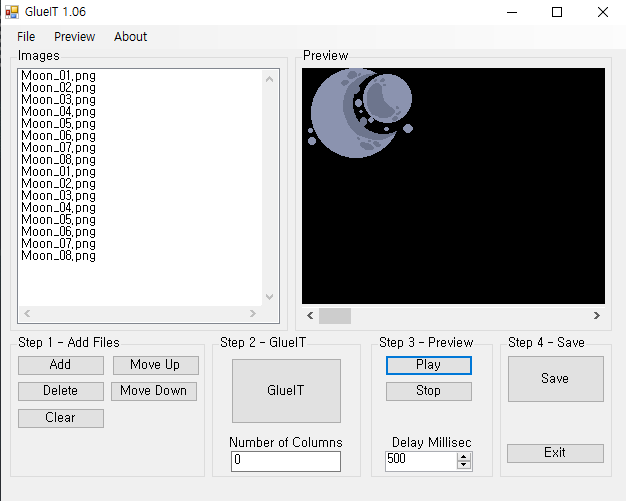Click the Preview pane scroll left arrow

310,316
